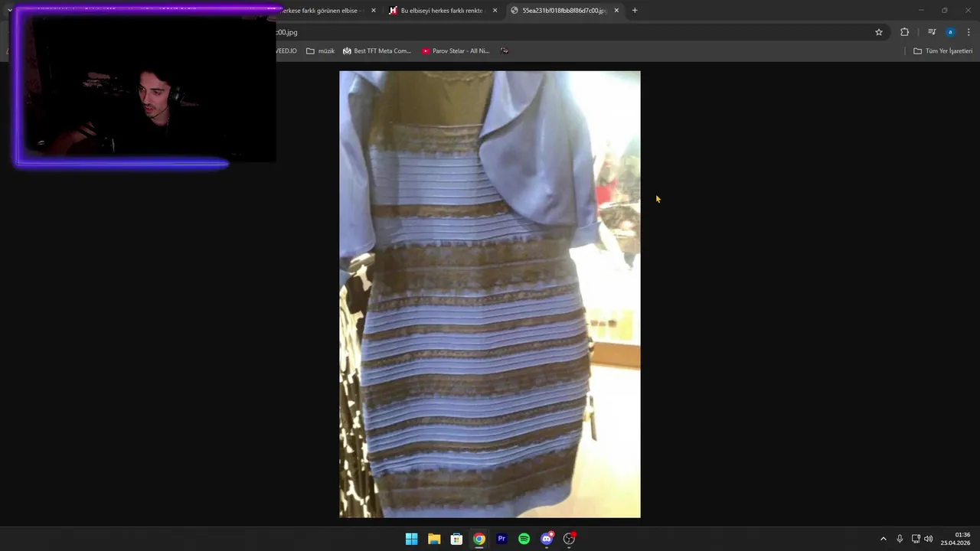Open the media control icon in toolbar

(x=932, y=32)
